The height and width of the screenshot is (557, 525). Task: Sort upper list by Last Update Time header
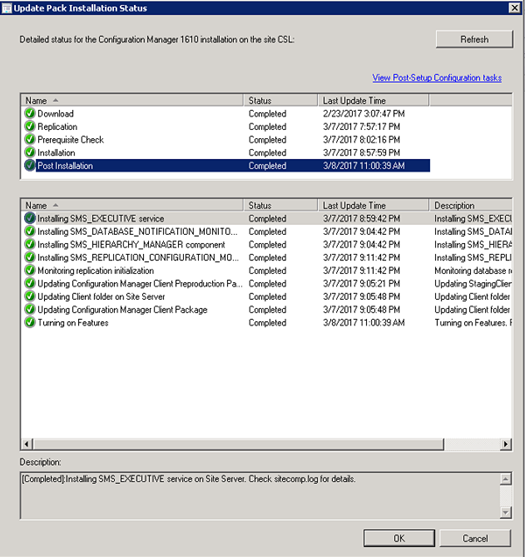pos(373,101)
